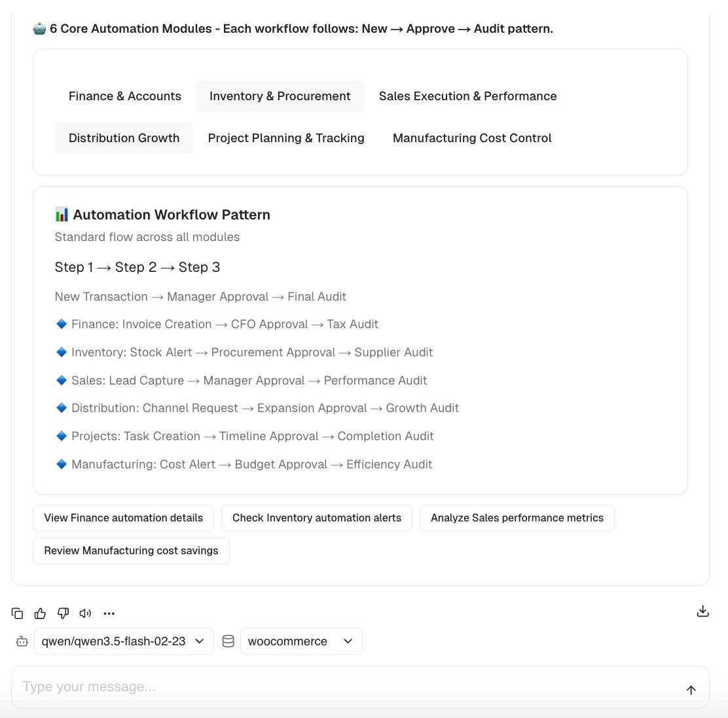Viewport: 728px width, 718px height.
Task: Give the response a thumbs down
Action: 63,613
